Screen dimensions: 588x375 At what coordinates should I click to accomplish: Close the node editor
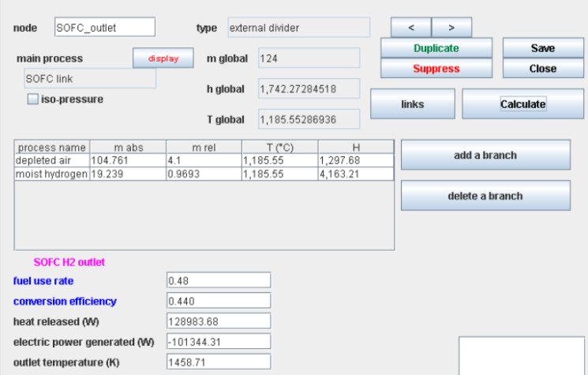click(542, 69)
